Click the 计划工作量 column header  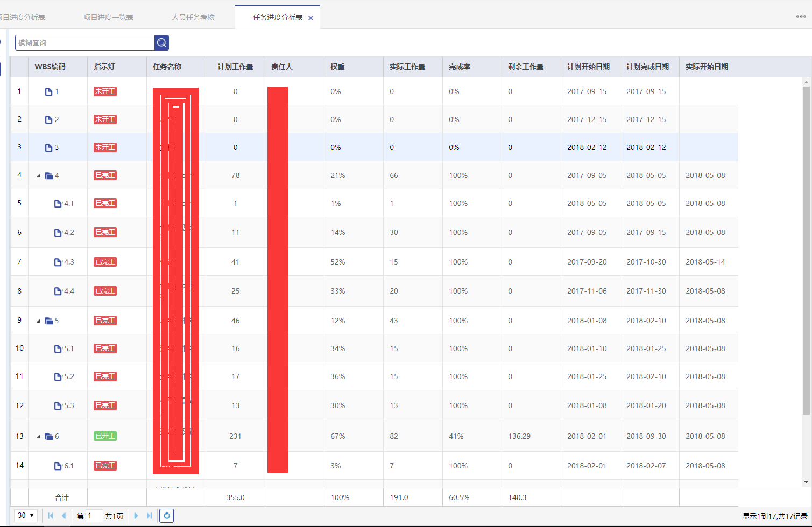[x=235, y=67]
